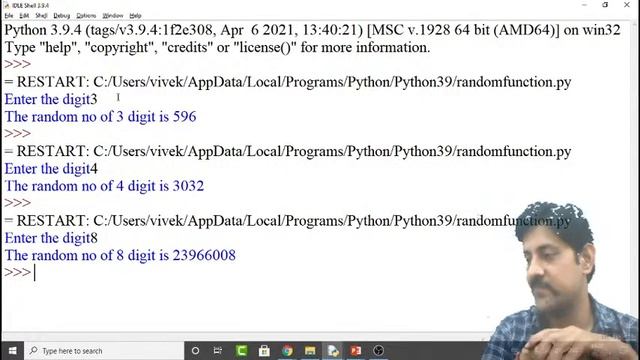640x360 pixels.
Task: Switch to the Python IDLE taskbar icon
Action: point(333,351)
